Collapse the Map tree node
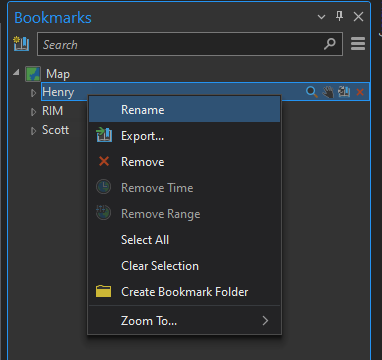 (x=16, y=72)
